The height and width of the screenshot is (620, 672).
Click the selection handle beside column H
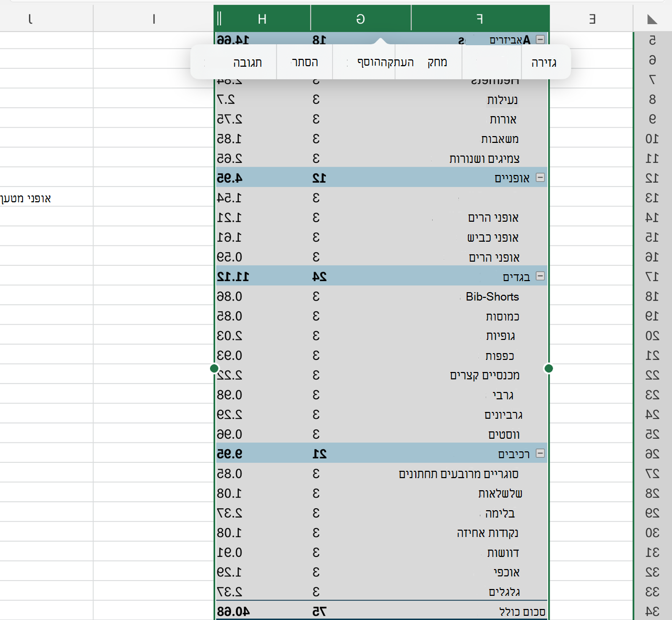(x=214, y=368)
